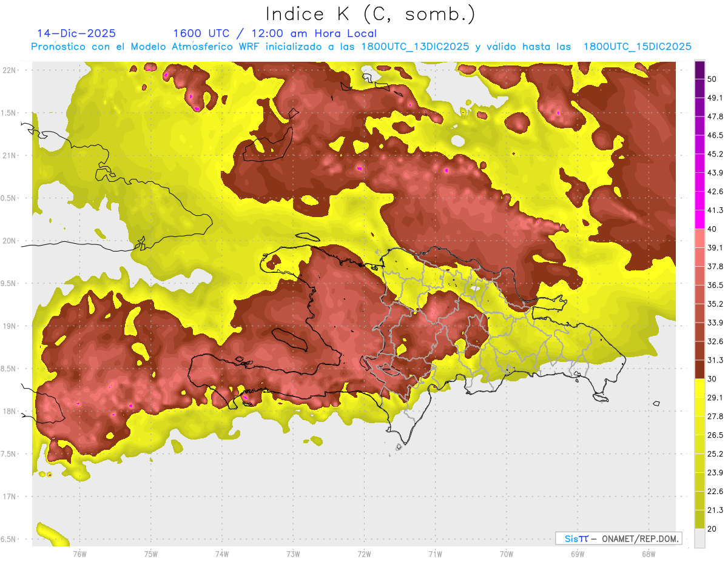This screenshot has width=728, height=562.
Task: Click the "75W" longitude axis label
Action: [150, 554]
